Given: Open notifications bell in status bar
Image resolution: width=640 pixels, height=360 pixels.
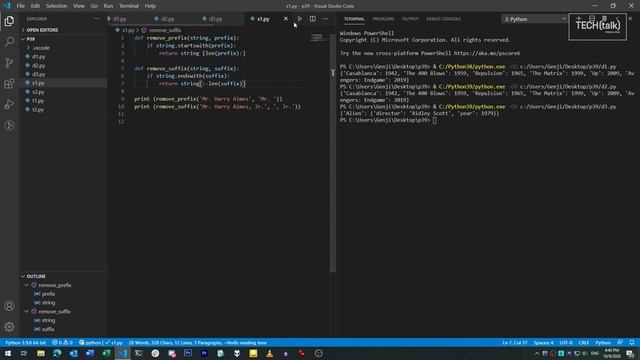Looking at the screenshot, I should pos(631,342).
